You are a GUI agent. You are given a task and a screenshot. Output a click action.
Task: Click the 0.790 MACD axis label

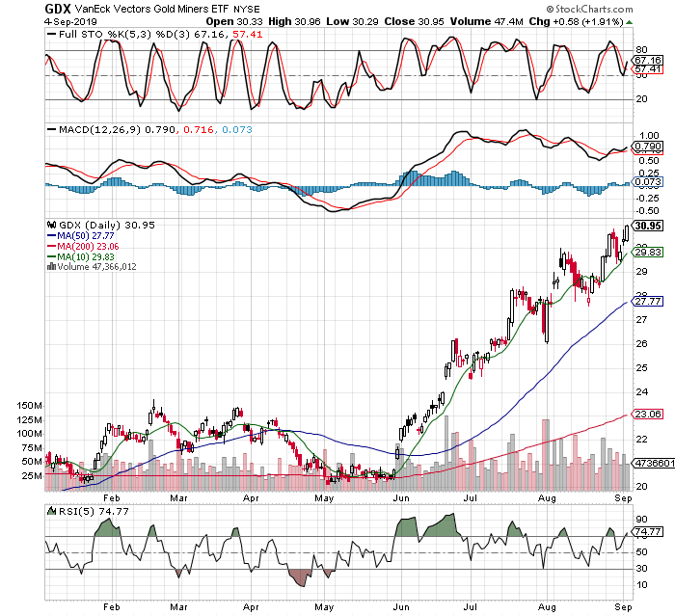click(647, 147)
